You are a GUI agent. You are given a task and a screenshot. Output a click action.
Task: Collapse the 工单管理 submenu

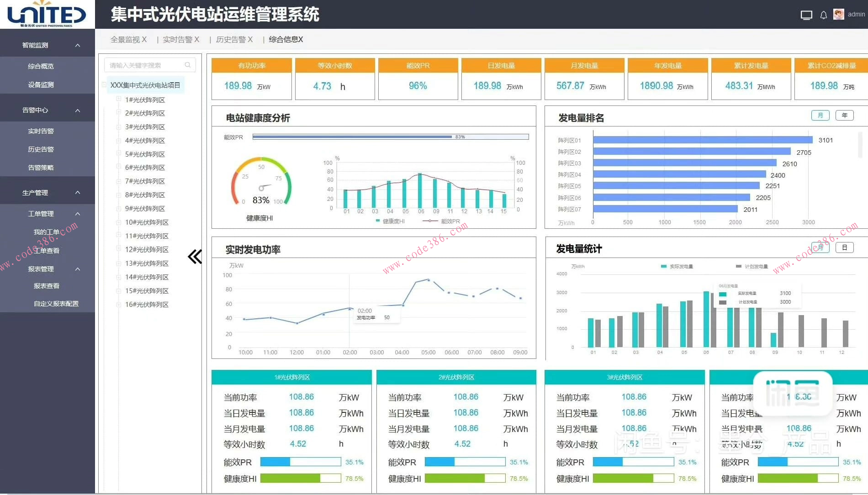78,214
